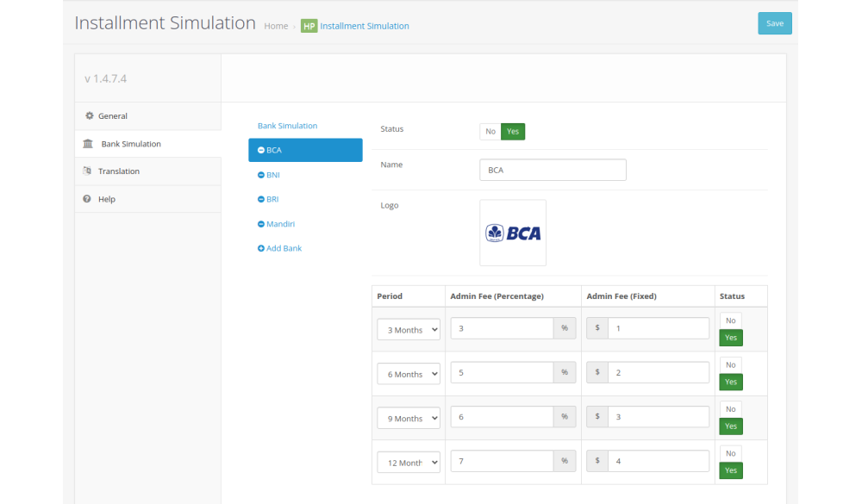Screen dimensions: 862x504
Task: Click the bank Name input field
Action: pos(553,170)
